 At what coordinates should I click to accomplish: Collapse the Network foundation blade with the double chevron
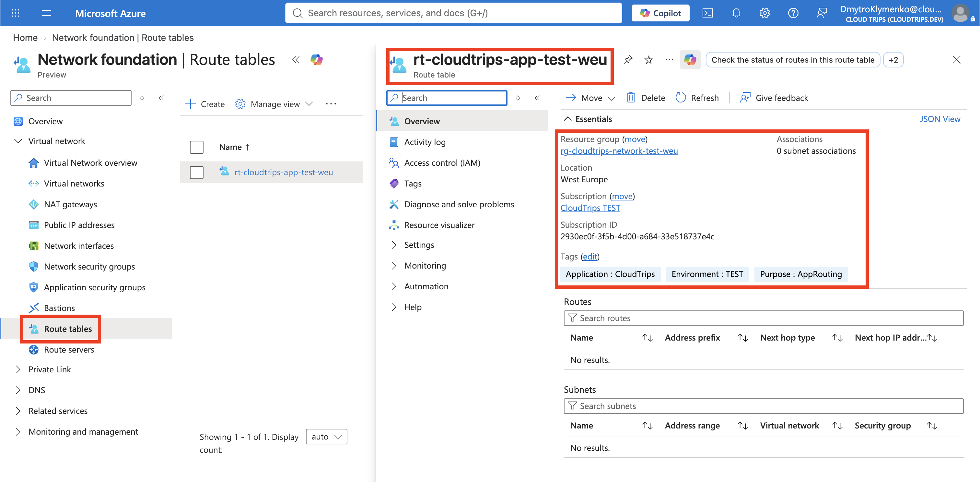pyautogui.click(x=296, y=60)
